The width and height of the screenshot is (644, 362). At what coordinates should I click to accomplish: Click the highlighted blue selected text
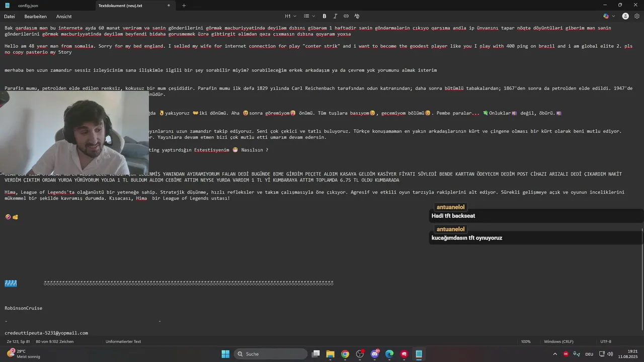click(11, 284)
